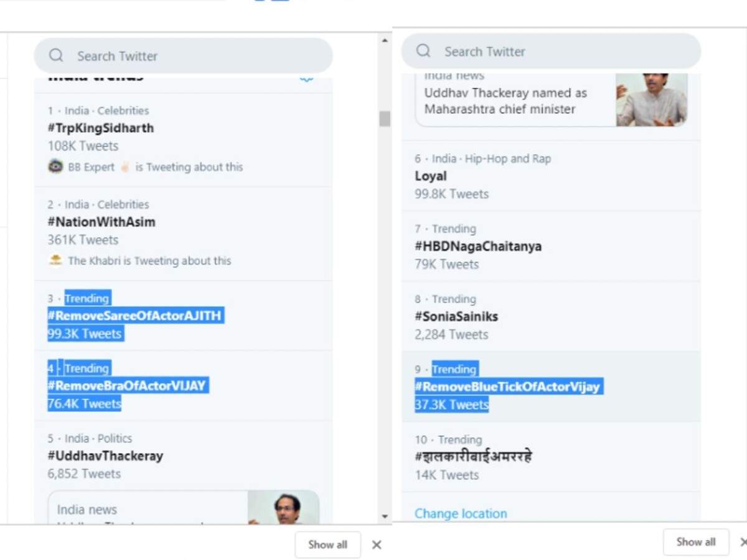
Task: Click '2,284 Tweets' count
Action: click(x=451, y=335)
